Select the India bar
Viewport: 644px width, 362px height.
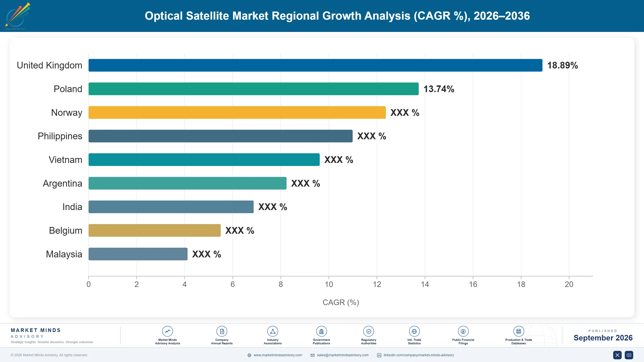[x=171, y=207]
